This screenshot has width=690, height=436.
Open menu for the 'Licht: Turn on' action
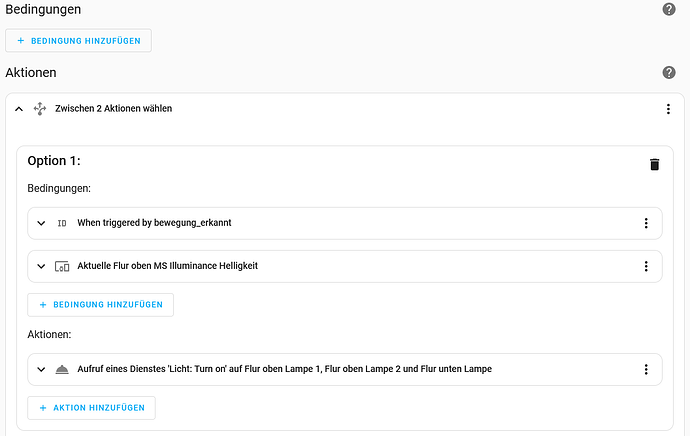pos(646,369)
